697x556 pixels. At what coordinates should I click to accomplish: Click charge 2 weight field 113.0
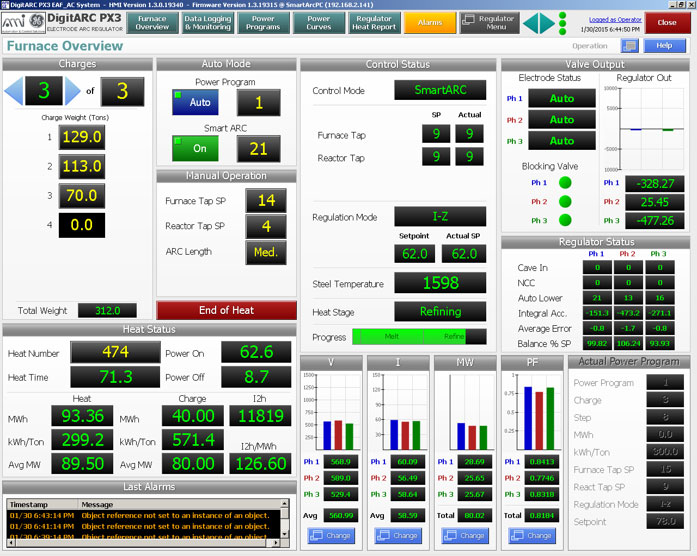click(82, 166)
